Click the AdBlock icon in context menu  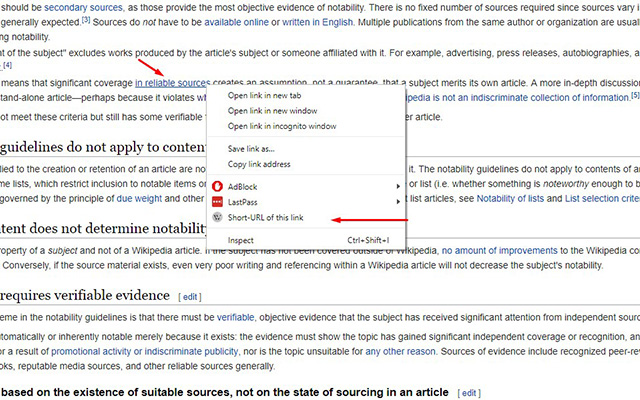(217, 187)
